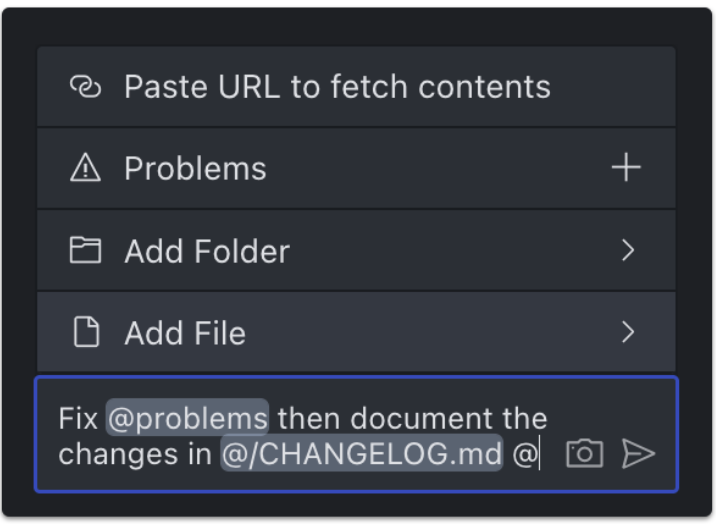Viewport: 716px width, 526px height.
Task: Choose the "Problems" menu entry
Action: point(195,169)
